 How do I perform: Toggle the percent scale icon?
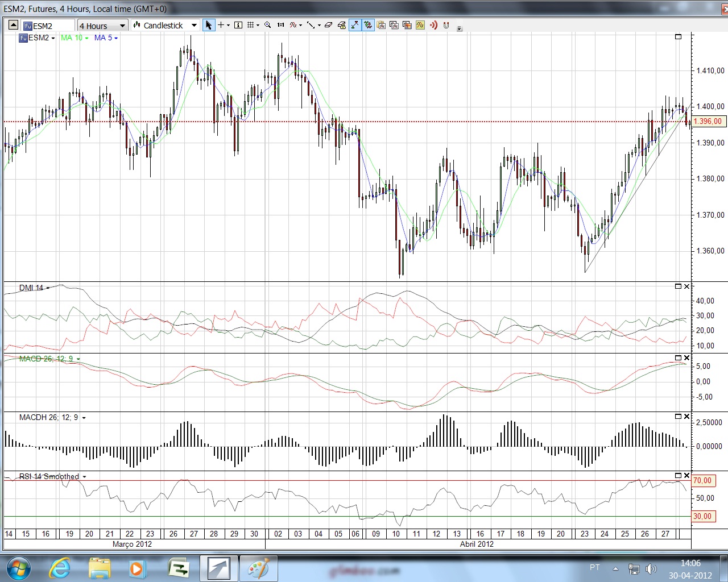368,25
